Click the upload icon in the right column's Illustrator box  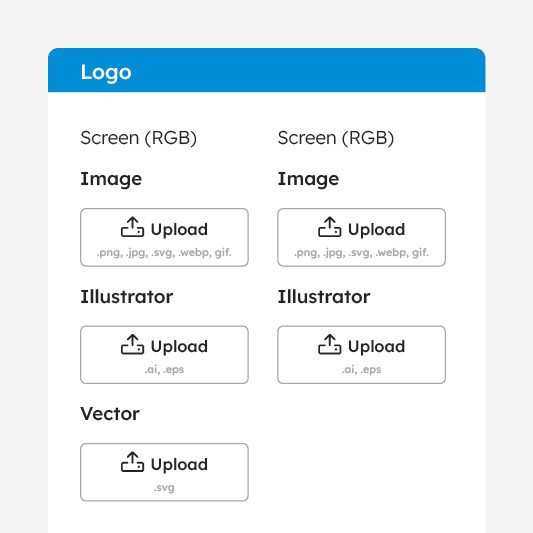point(330,344)
